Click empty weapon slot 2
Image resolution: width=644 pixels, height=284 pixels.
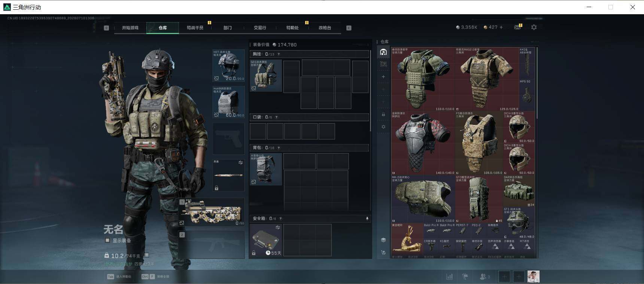[x=212, y=244]
